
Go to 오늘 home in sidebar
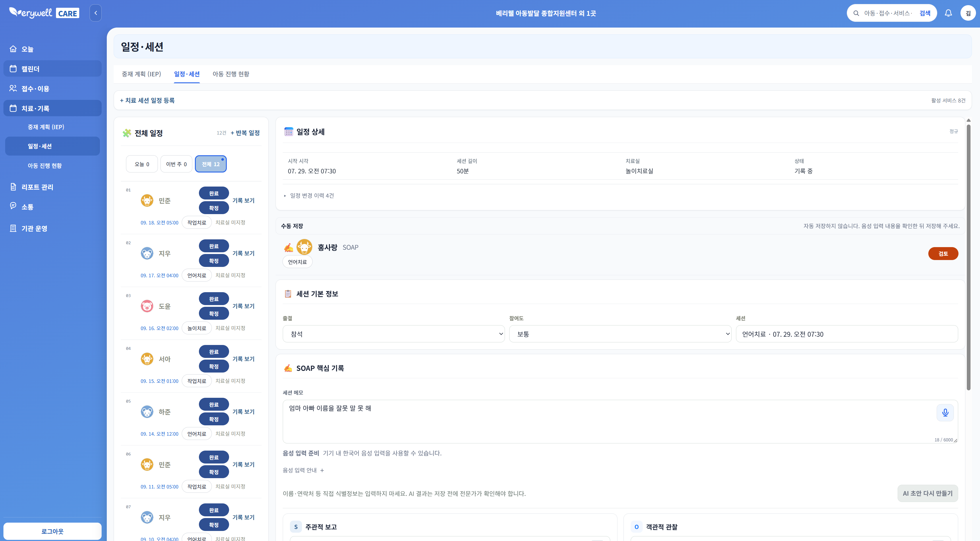tap(53, 49)
